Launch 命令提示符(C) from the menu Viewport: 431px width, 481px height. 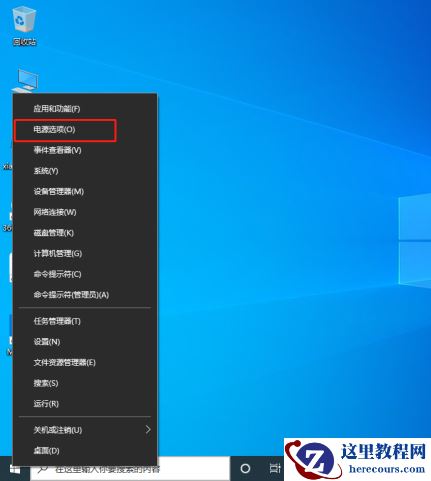click(x=85, y=274)
